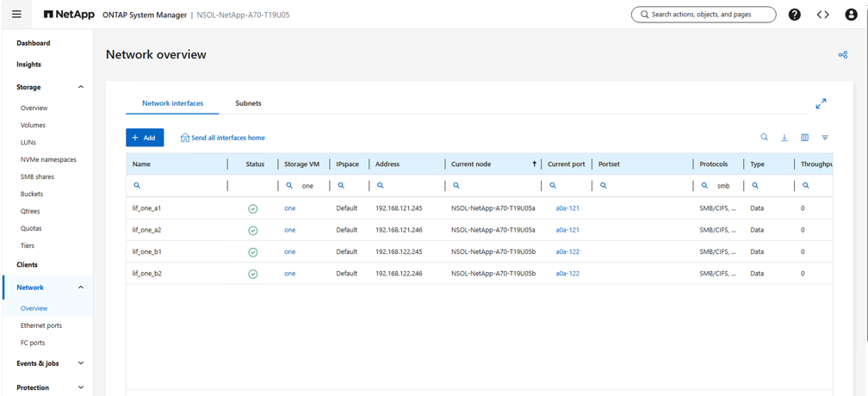Switch to the Subnets tab
This screenshot has width=868, height=396.
[248, 103]
